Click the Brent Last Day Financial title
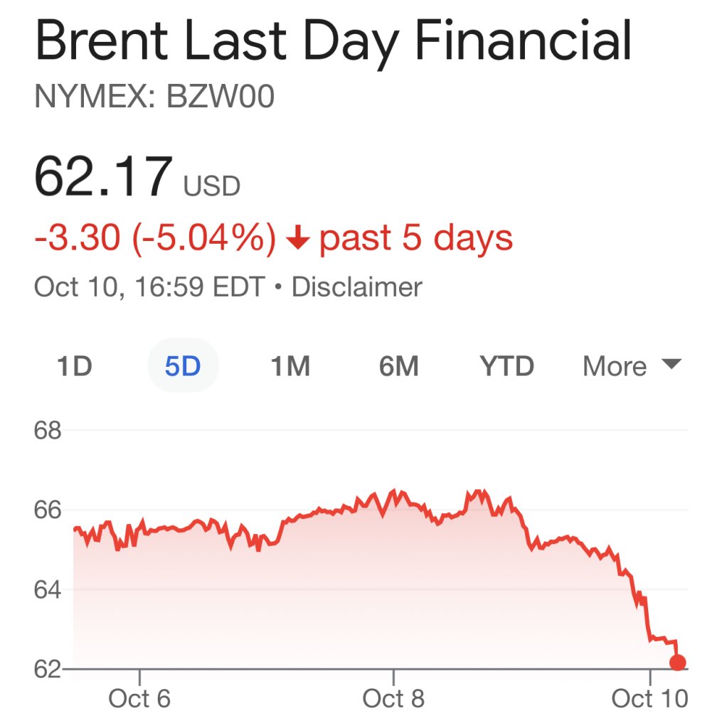The width and height of the screenshot is (722, 728). (x=333, y=42)
